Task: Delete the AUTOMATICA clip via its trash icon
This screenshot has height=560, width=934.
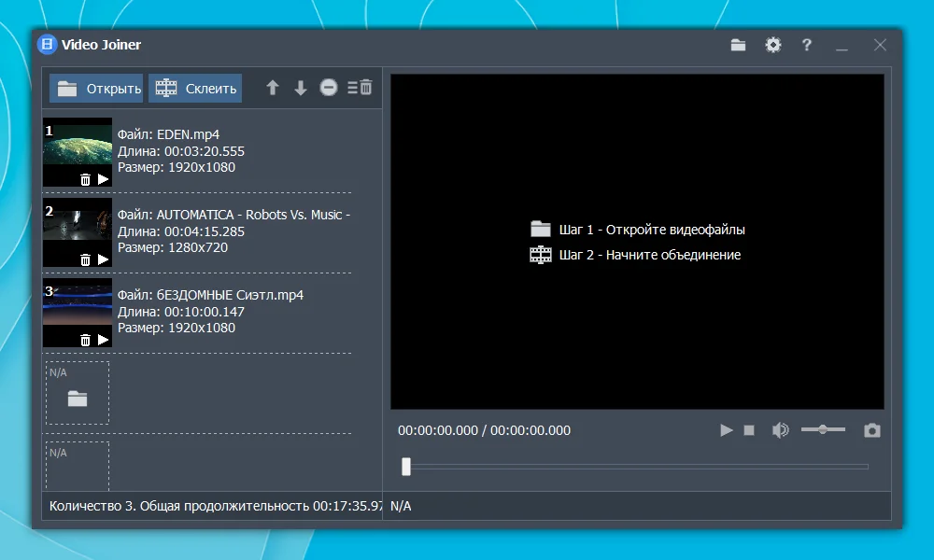Action: (85, 259)
